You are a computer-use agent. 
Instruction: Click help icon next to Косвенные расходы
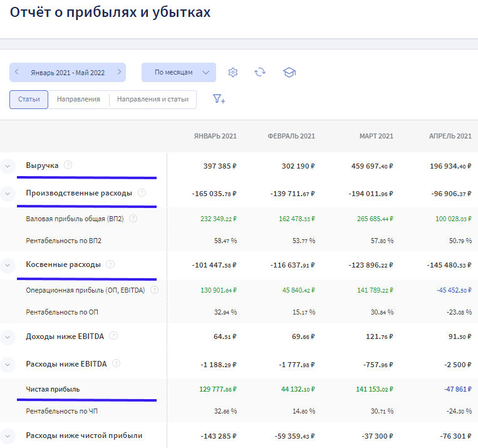(x=110, y=264)
